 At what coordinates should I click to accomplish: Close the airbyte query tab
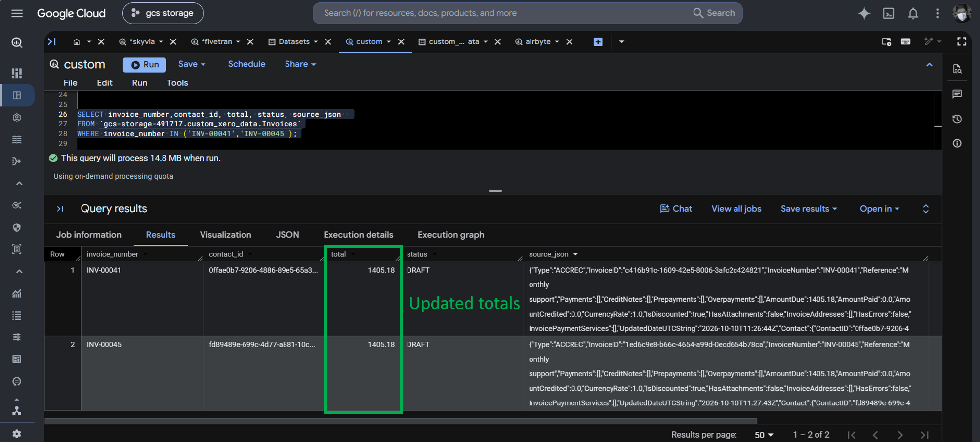(569, 42)
